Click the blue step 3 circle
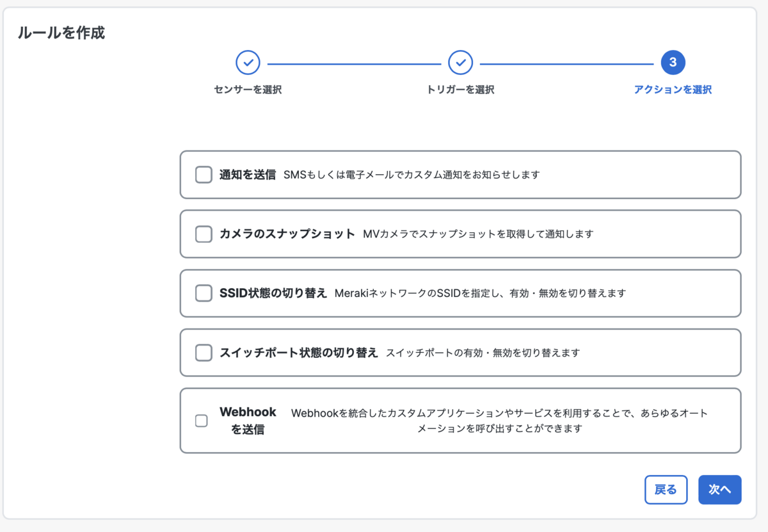 [x=673, y=62]
